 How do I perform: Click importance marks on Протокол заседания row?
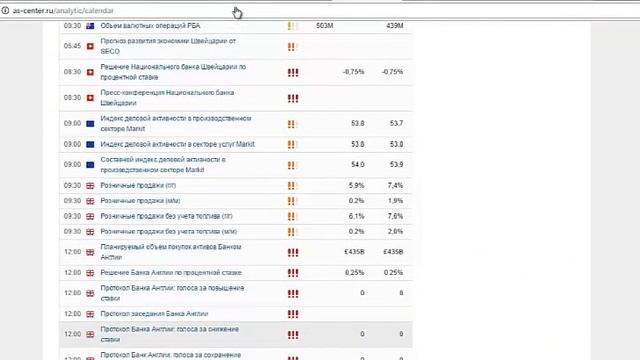pos(293,314)
